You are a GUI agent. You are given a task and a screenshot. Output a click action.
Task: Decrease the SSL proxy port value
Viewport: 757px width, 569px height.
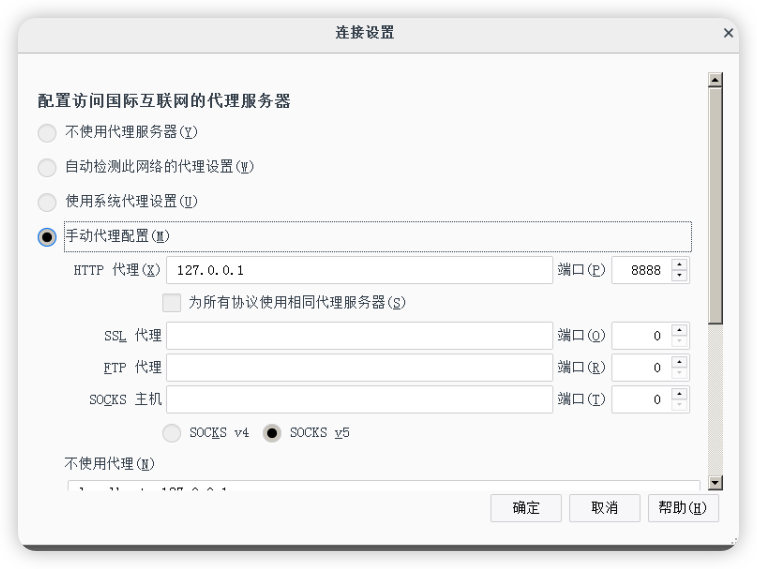click(x=679, y=341)
